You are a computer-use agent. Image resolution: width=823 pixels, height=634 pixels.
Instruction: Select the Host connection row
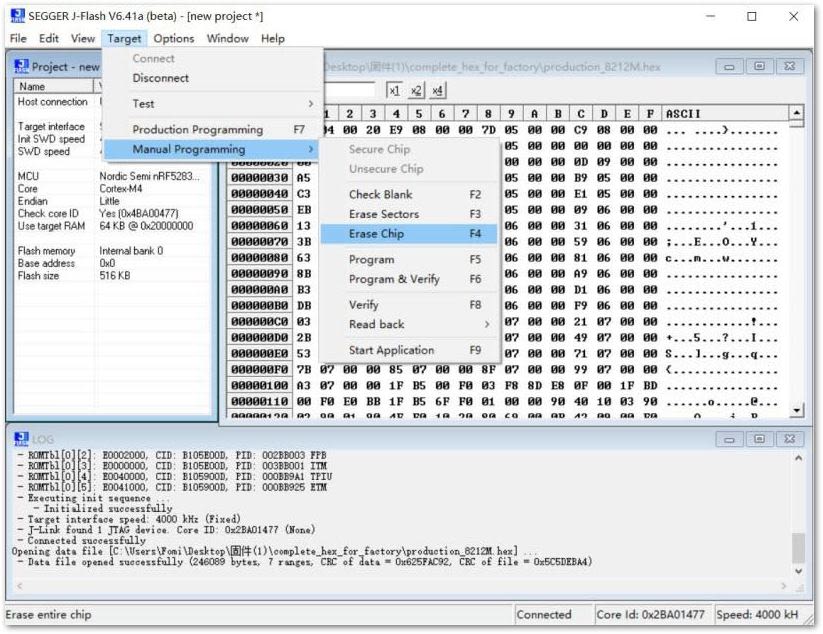coord(58,102)
